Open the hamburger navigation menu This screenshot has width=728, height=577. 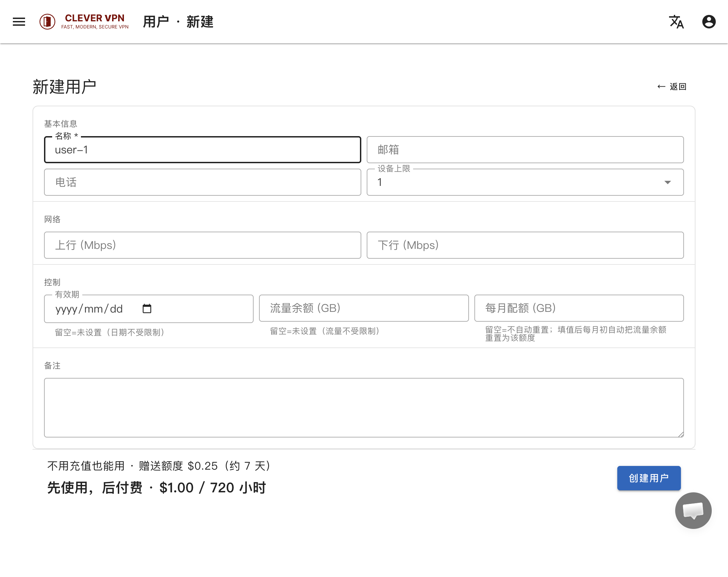[19, 22]
